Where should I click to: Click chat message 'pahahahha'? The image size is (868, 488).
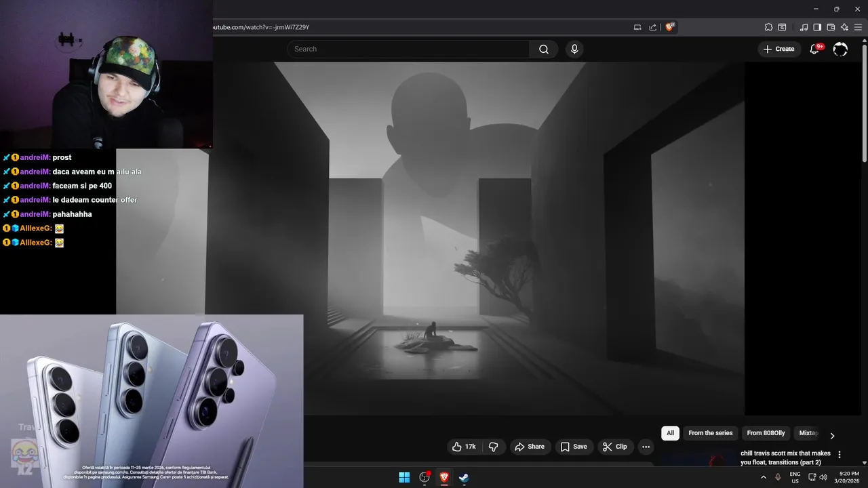click(x=72, y=214)
